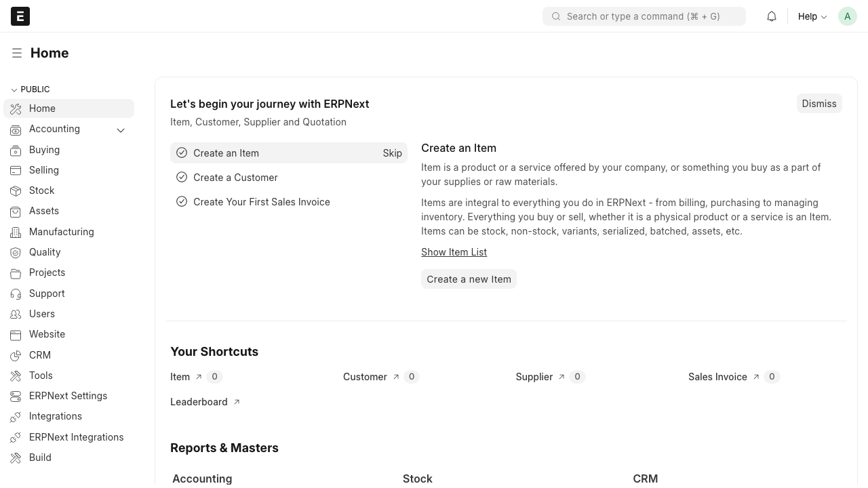Open the user avatar menu

point(848,16)
